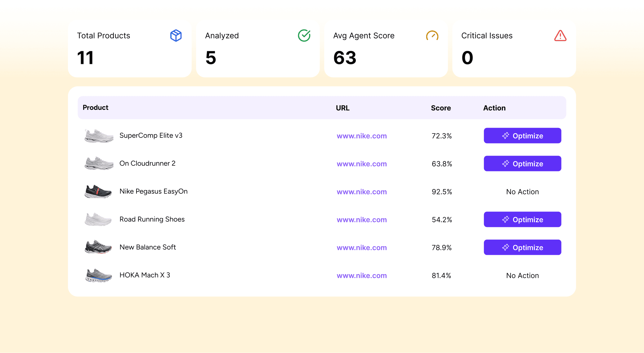
Task: Optimize the Road Running Shoes listing
Action: [x=522, y=219]
